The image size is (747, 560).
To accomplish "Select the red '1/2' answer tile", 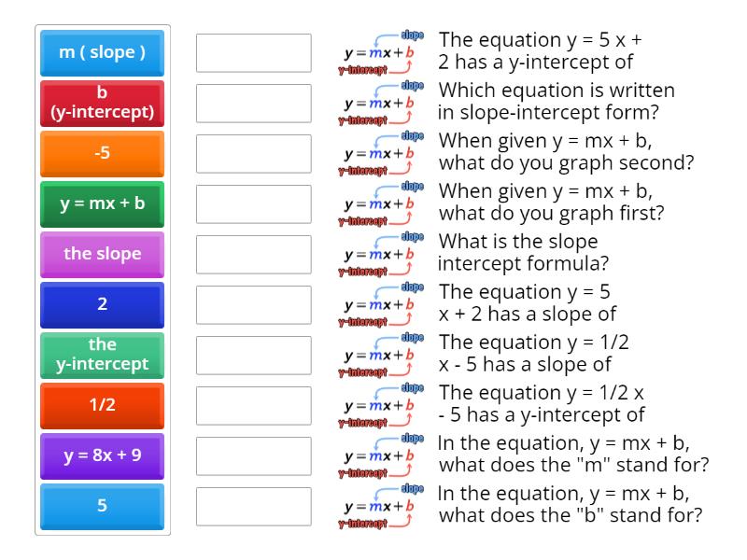I will [102, 406].
